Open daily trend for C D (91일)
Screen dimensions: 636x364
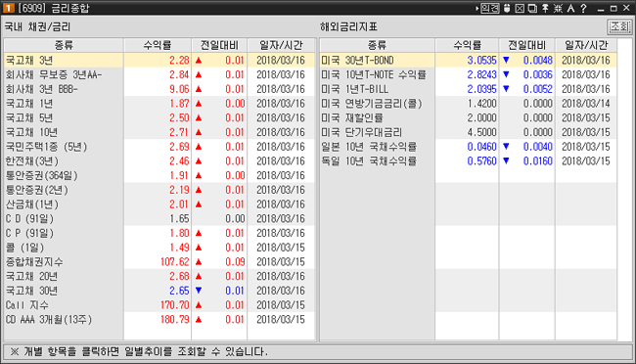[159, 219]
